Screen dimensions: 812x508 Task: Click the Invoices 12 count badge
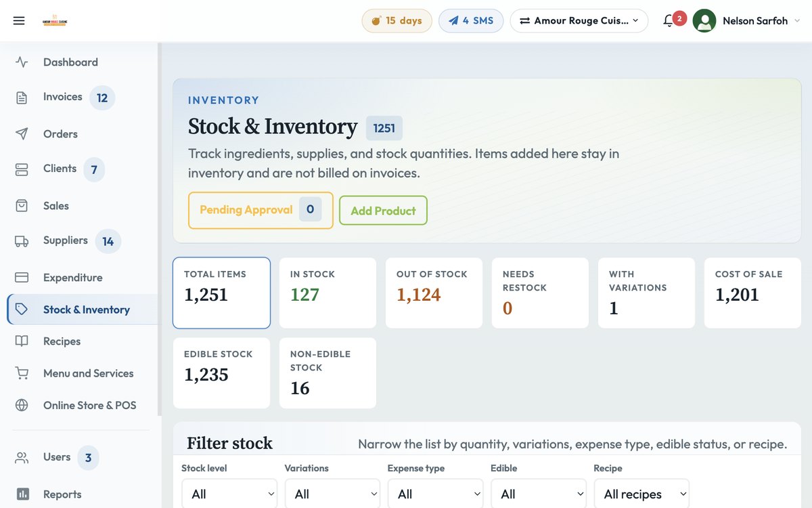click(x=102, y=98)
